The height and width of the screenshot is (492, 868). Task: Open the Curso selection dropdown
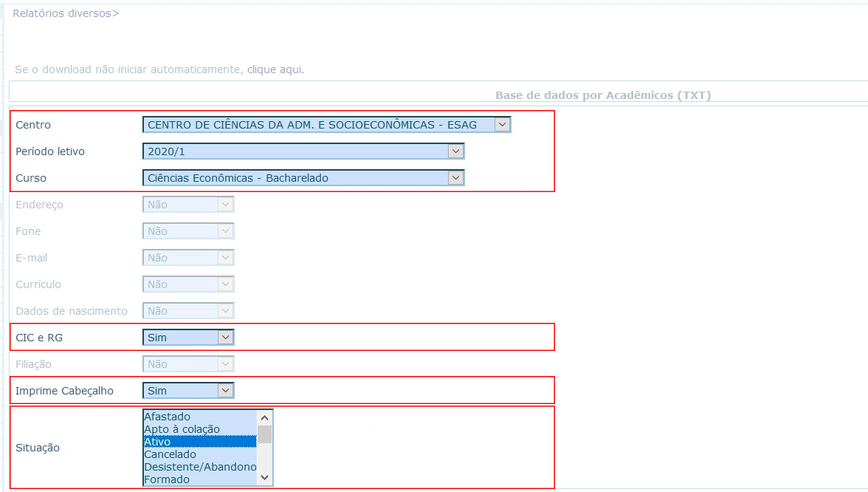(303, 178)
